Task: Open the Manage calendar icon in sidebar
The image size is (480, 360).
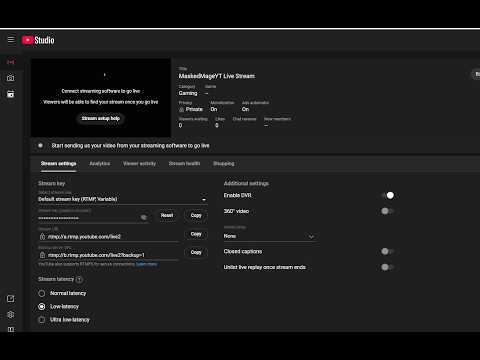Action: pos(11,94)
